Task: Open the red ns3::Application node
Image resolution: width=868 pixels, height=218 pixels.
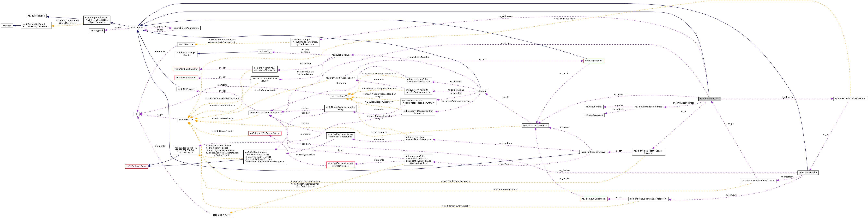Action: [x=593, y=61]
